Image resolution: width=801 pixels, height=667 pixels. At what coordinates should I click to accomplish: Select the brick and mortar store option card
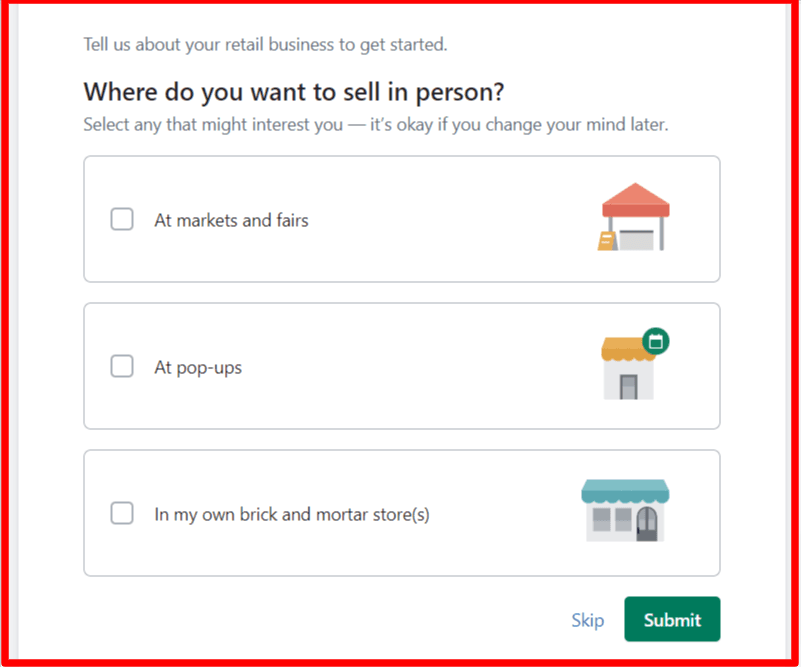click(x=400, y=513)
